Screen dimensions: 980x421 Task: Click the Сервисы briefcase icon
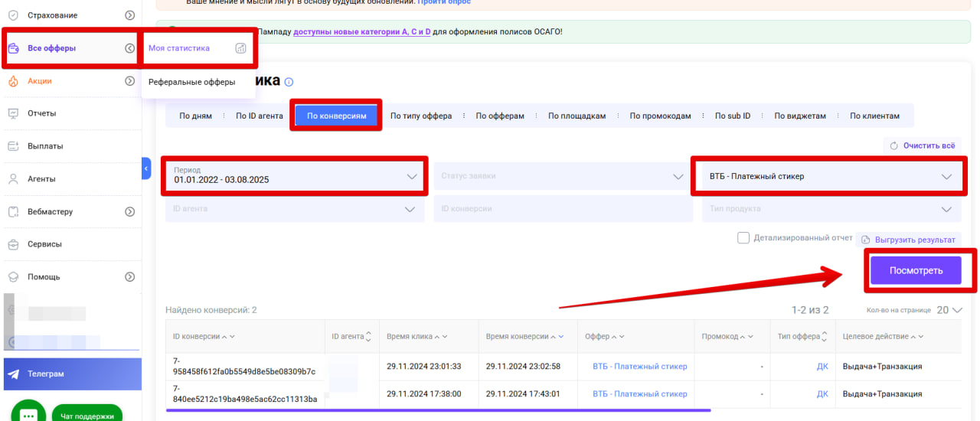(13, 244)
